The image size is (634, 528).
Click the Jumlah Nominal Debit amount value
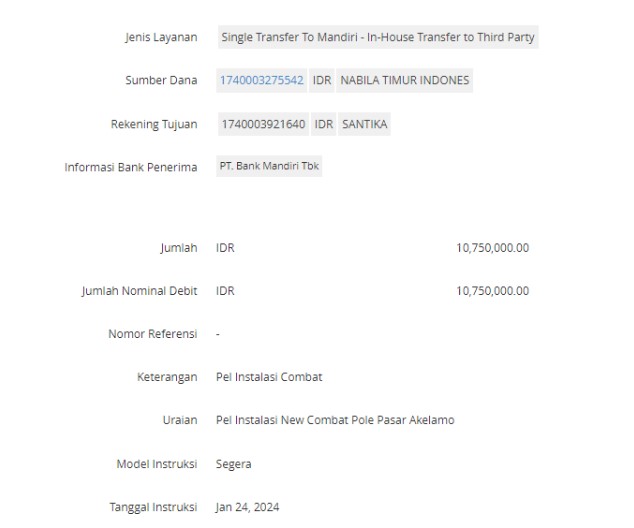click(x=492, y=291)
